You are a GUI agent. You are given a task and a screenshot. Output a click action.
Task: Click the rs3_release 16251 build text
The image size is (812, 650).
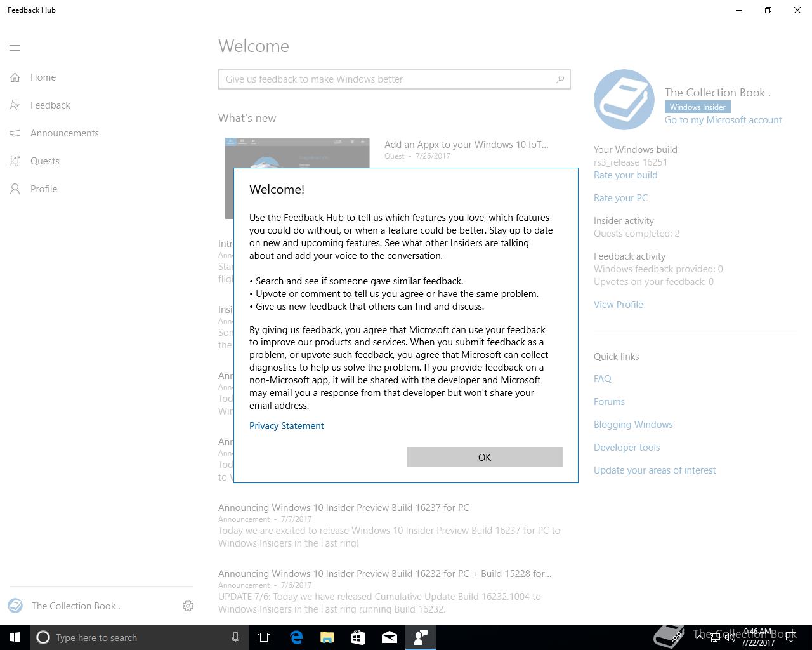[x=631, y=162]
